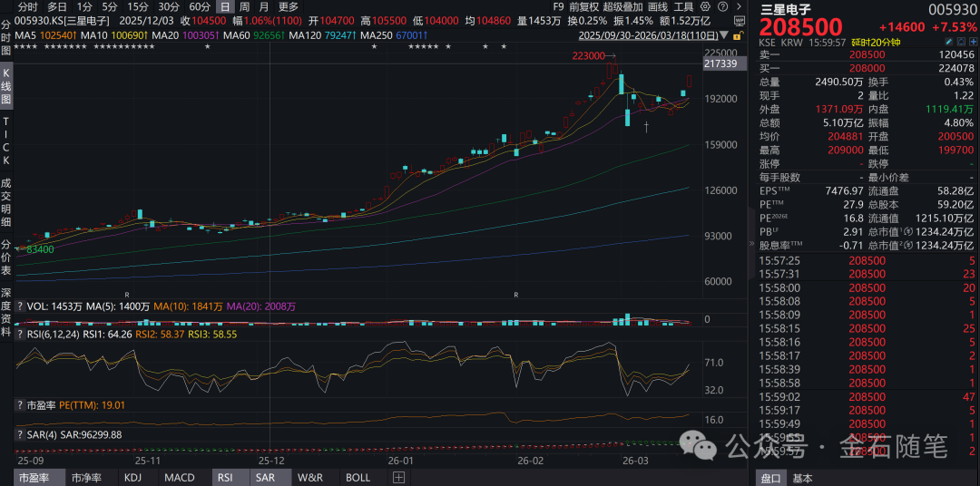Switch to 盘口 tab in quote panel

(770, 479)
